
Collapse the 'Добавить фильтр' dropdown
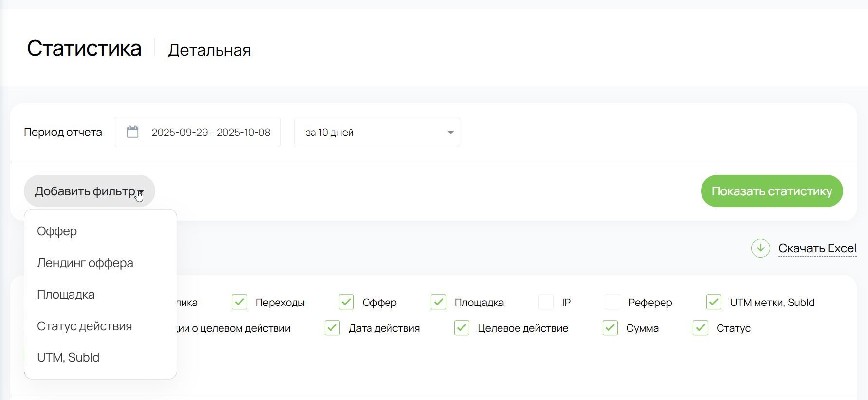(89, 191)
